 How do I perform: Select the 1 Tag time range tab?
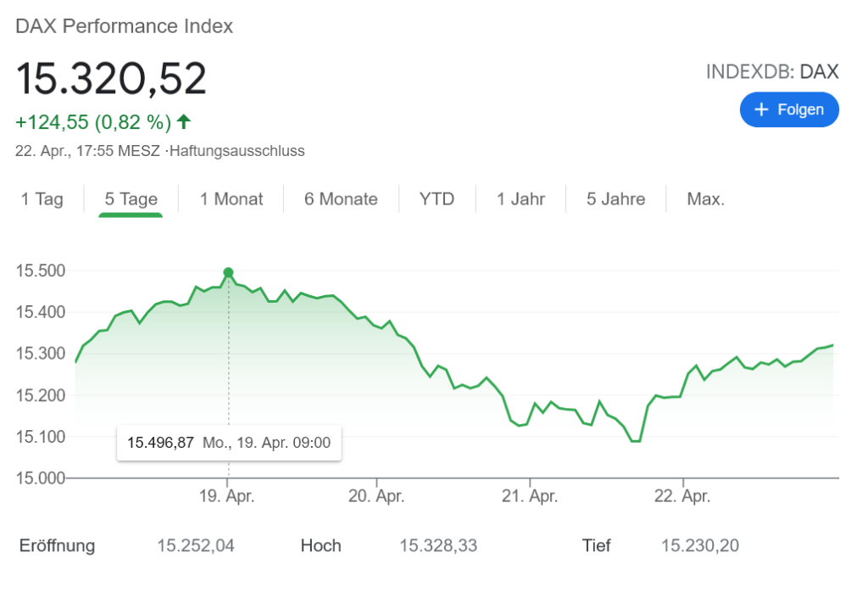point(42,199)
